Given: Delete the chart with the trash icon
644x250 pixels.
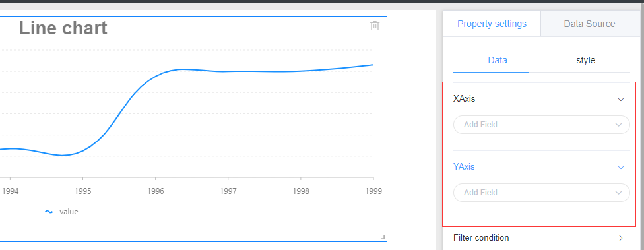Looking at the screenshot, I should [375, 26].
